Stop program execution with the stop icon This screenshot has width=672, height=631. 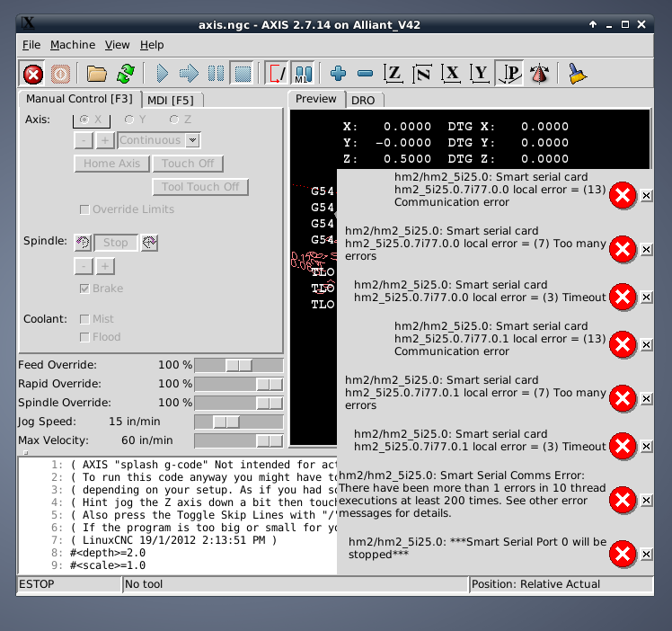click(243, 74)
